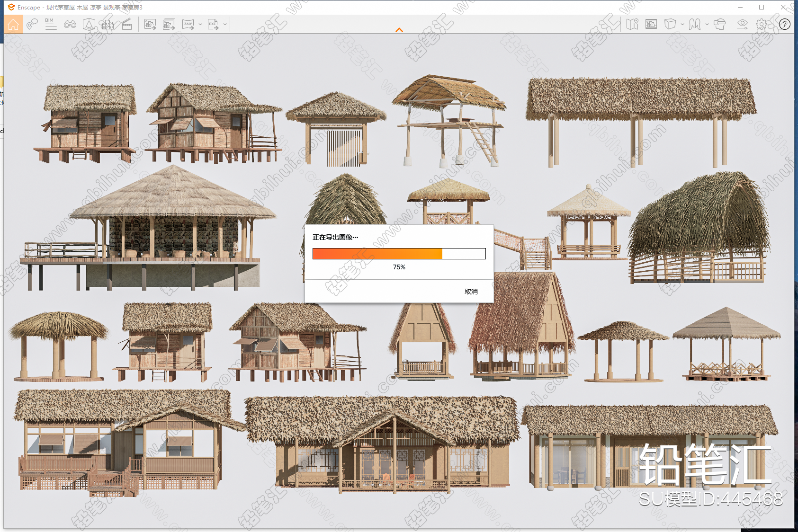Enable the VR headset mode
Viewport: 798px width, 532px height.
click(719, 24)
